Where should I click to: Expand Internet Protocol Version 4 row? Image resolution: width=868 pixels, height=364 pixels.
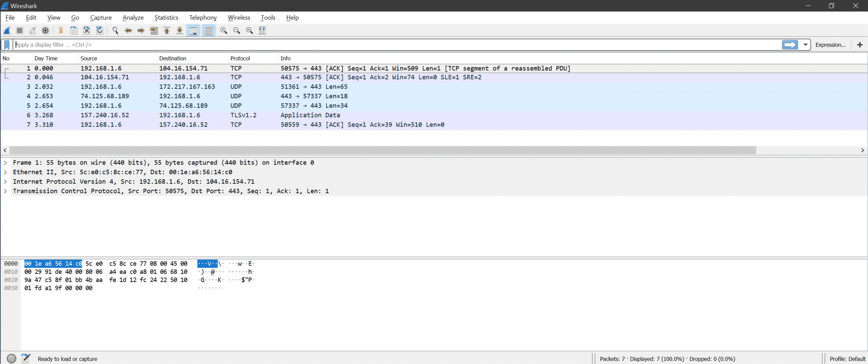6,182
